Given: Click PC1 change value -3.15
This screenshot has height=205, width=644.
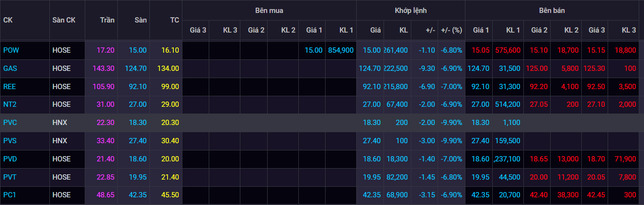Looking at the screenshot, I should click(426, 195).
